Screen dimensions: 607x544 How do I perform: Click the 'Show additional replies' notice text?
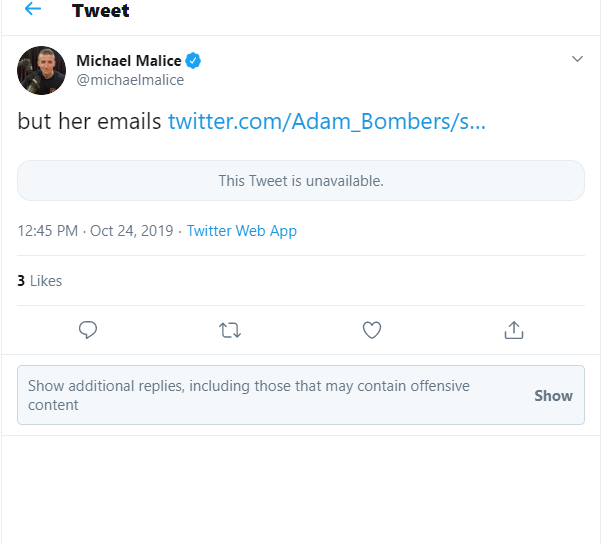[248, 395]
